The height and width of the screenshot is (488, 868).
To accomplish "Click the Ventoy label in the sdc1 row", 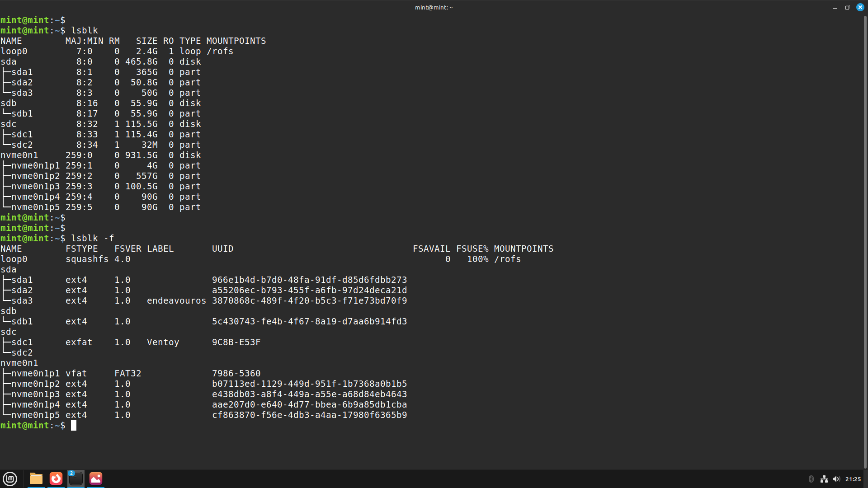I will click(x=163, y=342).
